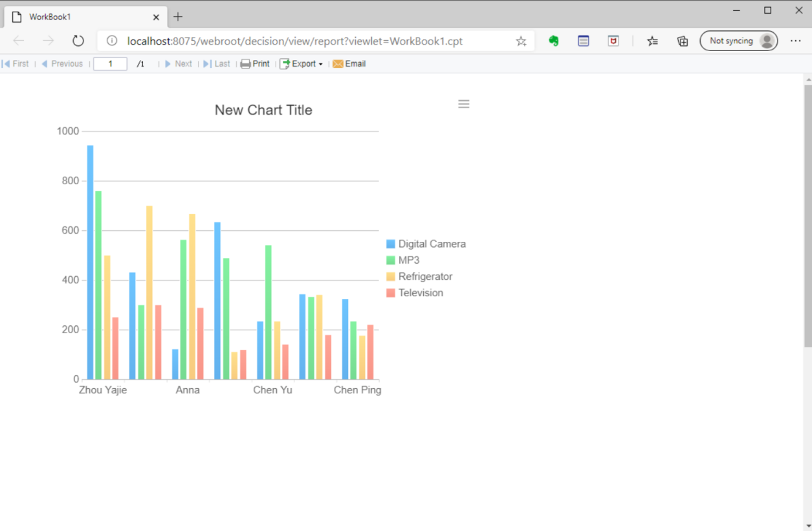Click the Favorites star in address bar
The width and height of the screenshot is (812, 531).
tap(521, 40)
